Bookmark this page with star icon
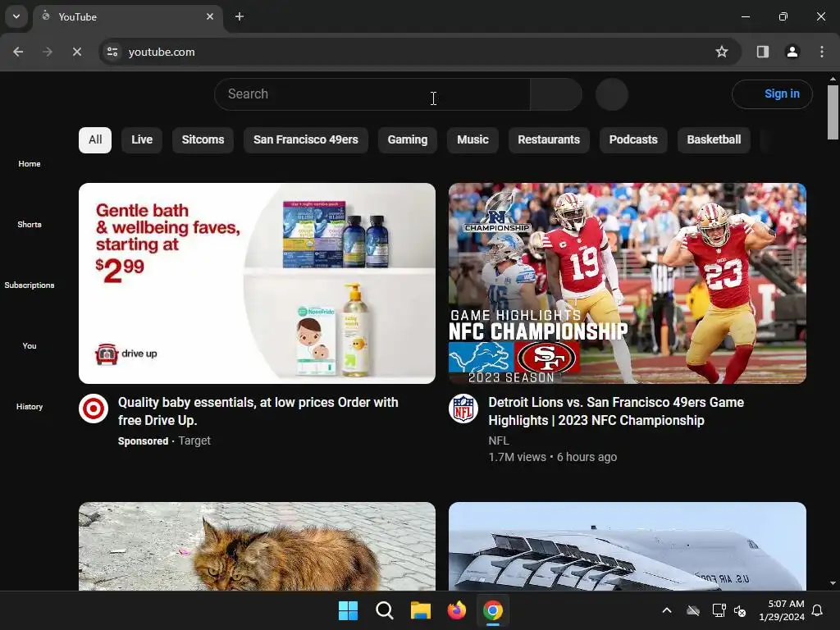This screenshot has width=840, height=630. click(x=722, y=52)
